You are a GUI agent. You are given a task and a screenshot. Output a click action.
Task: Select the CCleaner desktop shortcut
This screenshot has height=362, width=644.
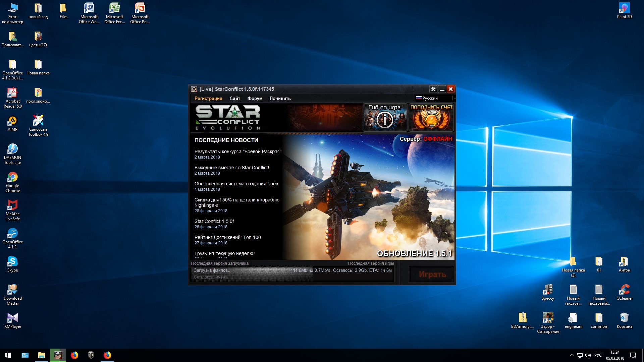[624, 293]
